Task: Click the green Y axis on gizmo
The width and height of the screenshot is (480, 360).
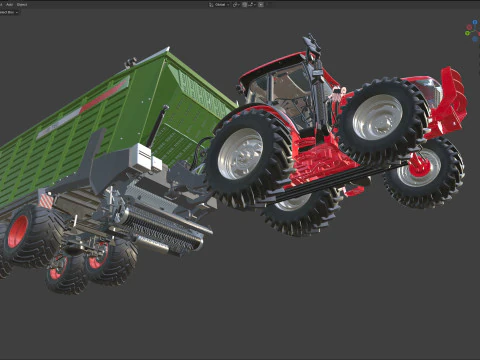Action: (467, 33)
